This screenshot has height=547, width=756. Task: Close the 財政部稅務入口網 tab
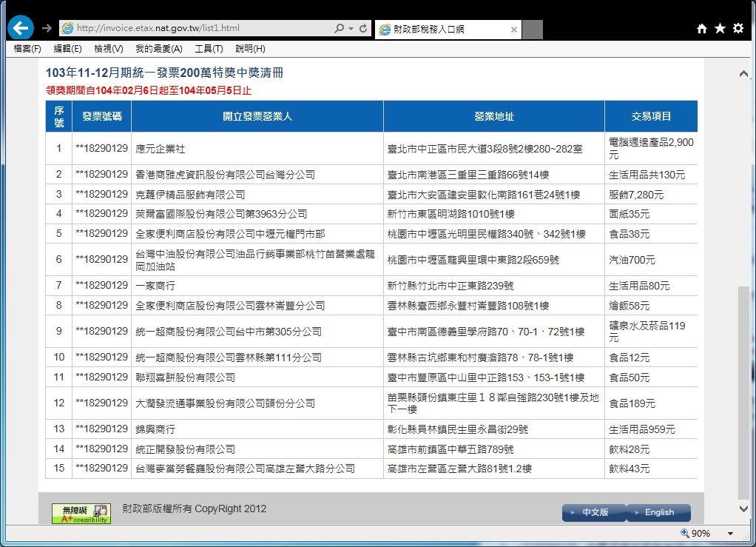tap(514, 30)
